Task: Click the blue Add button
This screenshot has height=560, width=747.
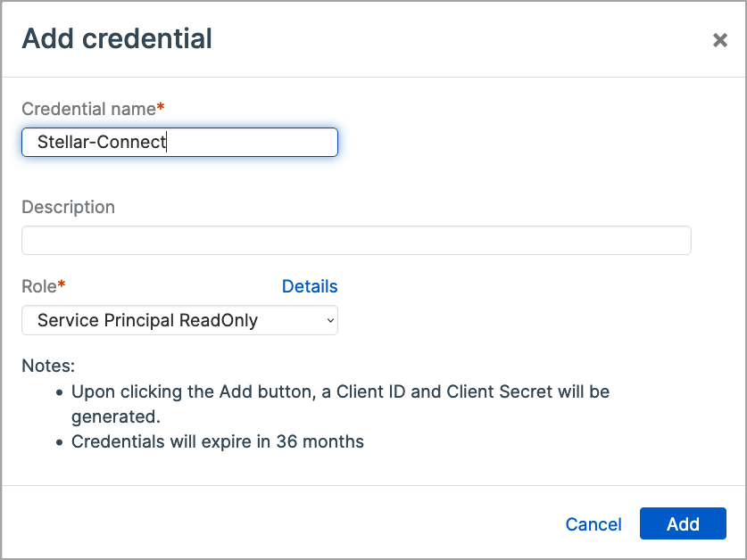Action: coord(683,524)
